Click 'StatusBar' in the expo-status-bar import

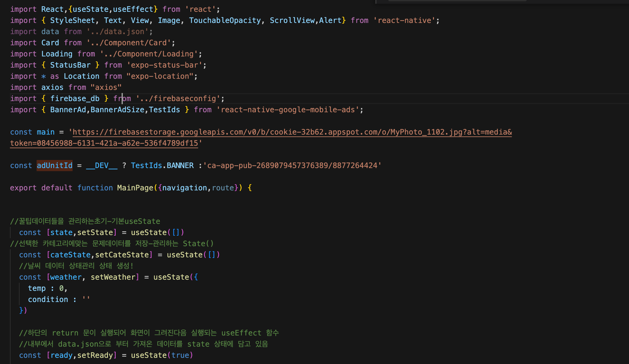[70, 65]
